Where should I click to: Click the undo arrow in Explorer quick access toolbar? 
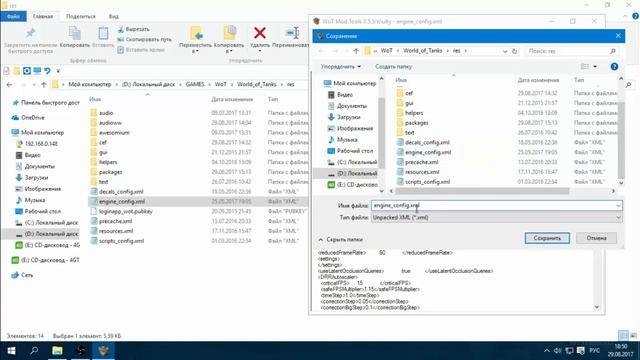[47, 71]
